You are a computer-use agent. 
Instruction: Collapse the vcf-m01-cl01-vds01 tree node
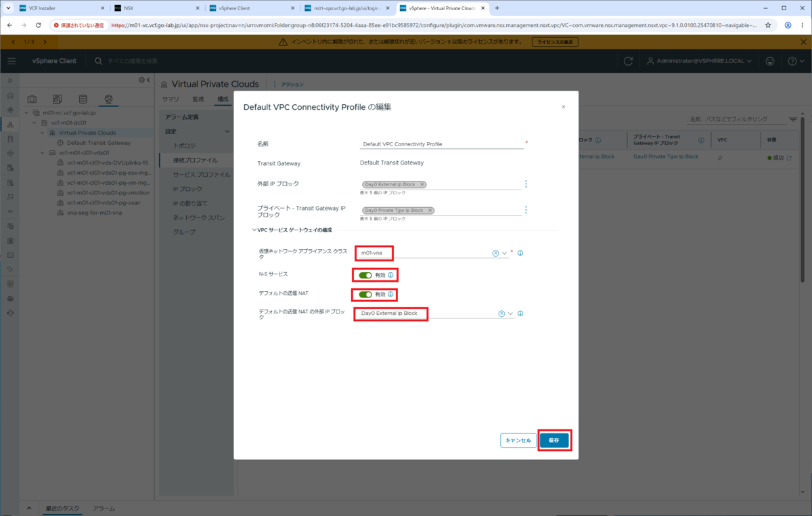pyautogui.click(x=43, y=153)
